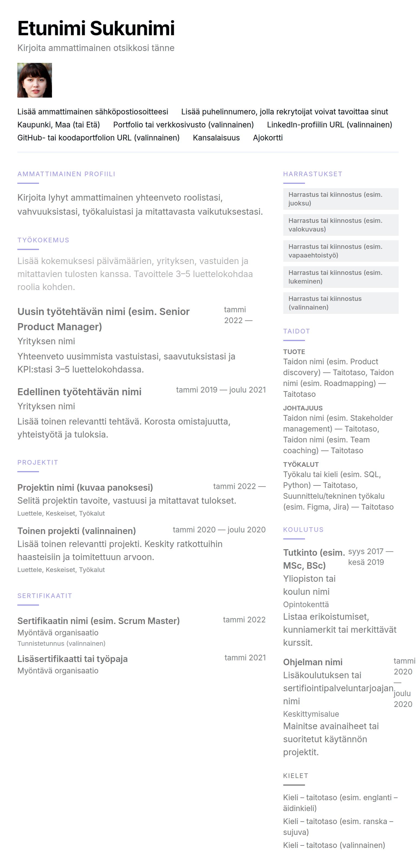Click the Ajokortti contact field
Viewport: 416px width, 868px height.
pyautogui.click(x=268, y=138)
